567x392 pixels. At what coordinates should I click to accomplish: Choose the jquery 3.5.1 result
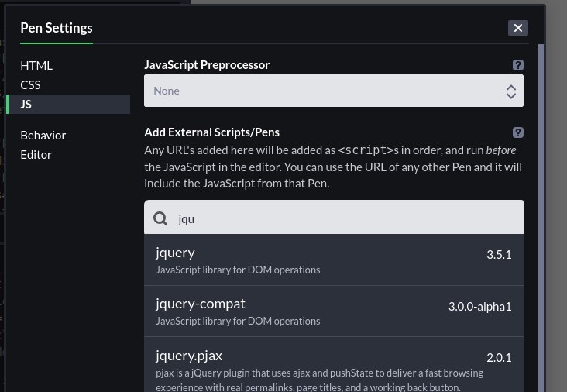click(333, 260)
